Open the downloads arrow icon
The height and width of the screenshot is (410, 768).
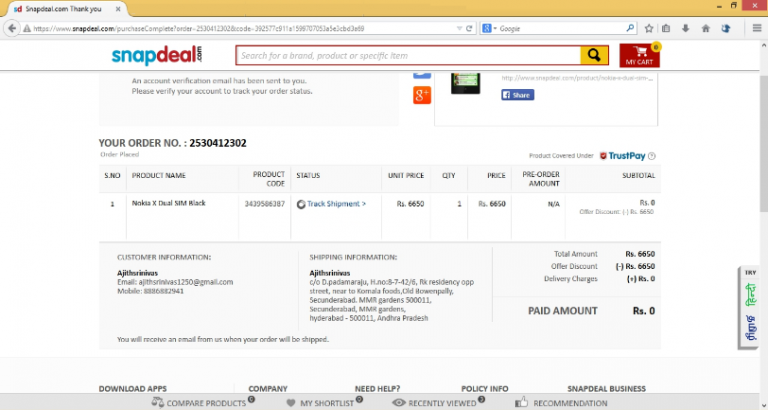click(686, 28)
